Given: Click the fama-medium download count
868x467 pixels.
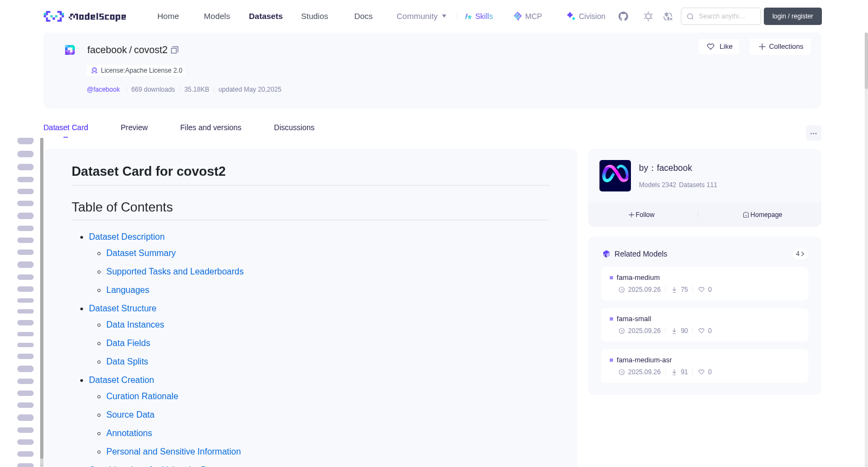Looking at the screenshot, I should click(680, 290).
